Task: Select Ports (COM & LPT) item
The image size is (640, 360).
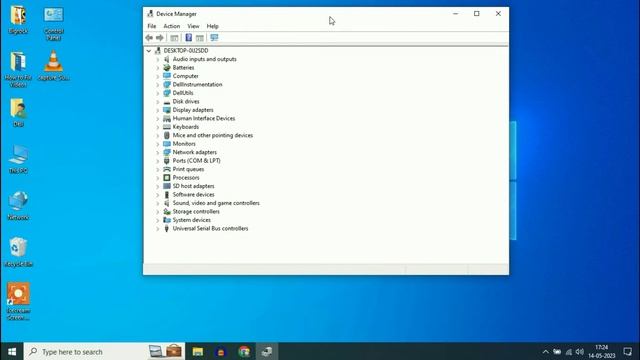Action: pos(196,161)
